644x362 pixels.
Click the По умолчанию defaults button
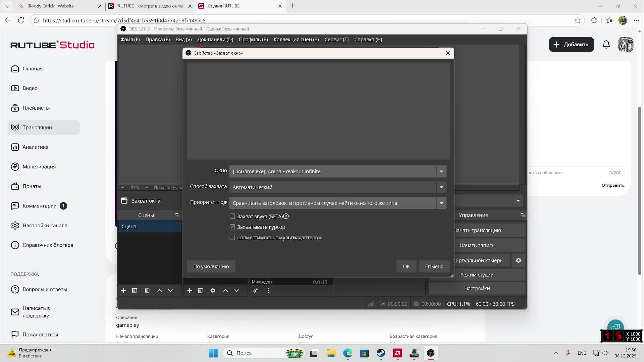point(211,266)
